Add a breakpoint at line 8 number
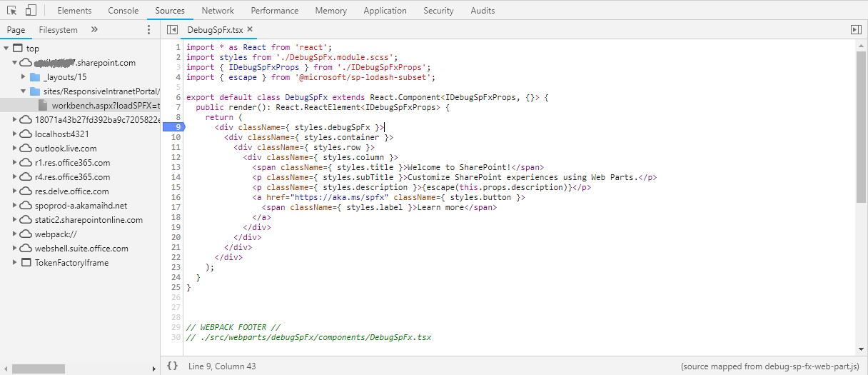 point(176,117)
